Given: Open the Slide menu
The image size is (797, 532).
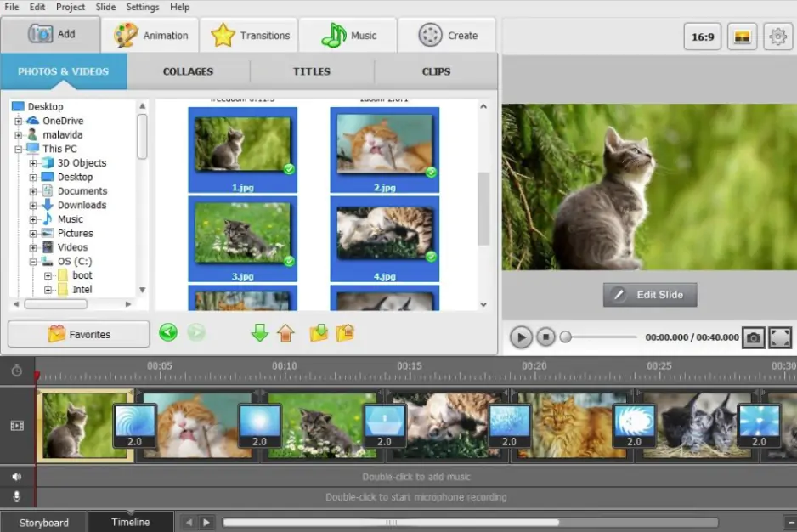Looking at the screenshot, I should [x=105, y=7].
